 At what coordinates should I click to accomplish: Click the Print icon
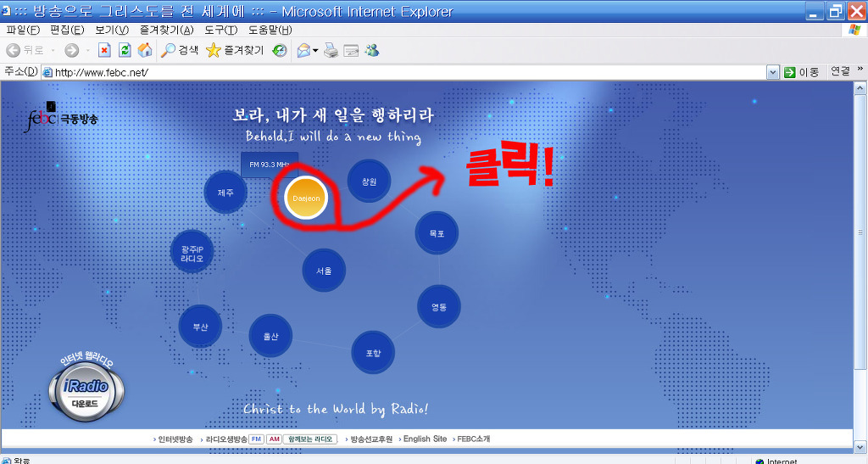(x=331, y=50)
